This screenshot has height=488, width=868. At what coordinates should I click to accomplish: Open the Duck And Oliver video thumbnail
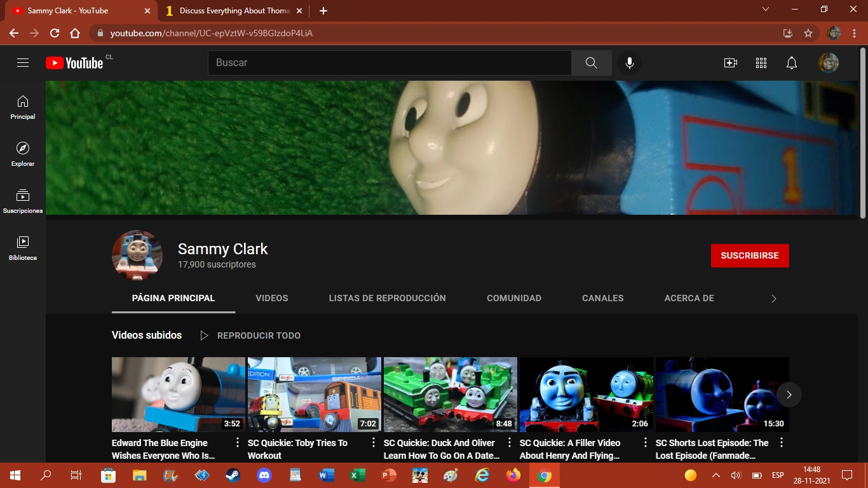tap(451, 394)
